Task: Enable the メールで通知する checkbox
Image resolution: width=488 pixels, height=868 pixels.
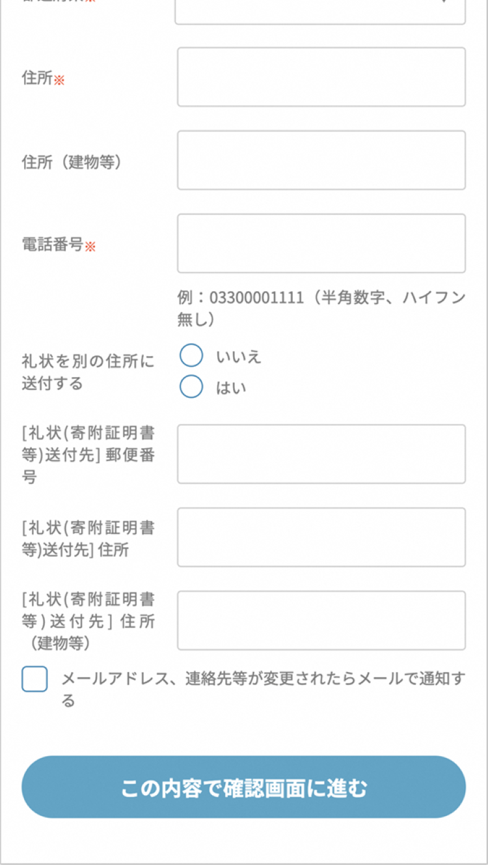Action: pos(34,679)
